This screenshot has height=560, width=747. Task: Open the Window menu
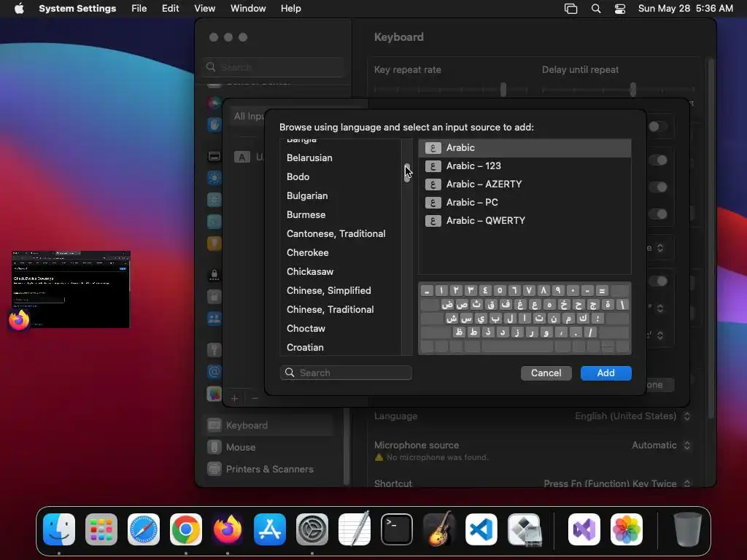248,9
